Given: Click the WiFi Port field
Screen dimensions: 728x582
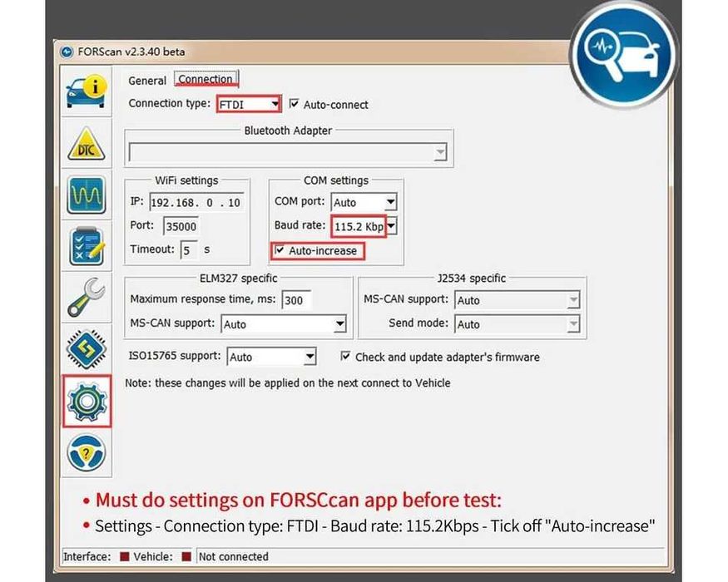Looking at the screenshot, I should (181, 226).
